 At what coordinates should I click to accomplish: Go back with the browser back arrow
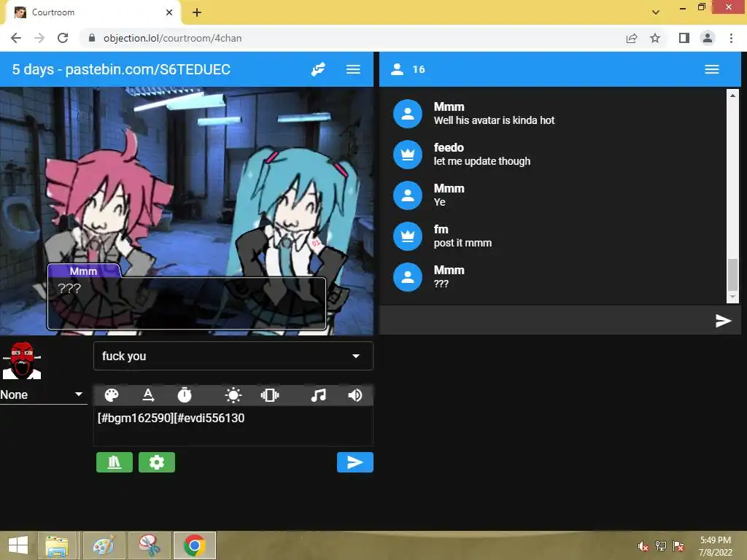pyautogui.click(x=16, y=38)
